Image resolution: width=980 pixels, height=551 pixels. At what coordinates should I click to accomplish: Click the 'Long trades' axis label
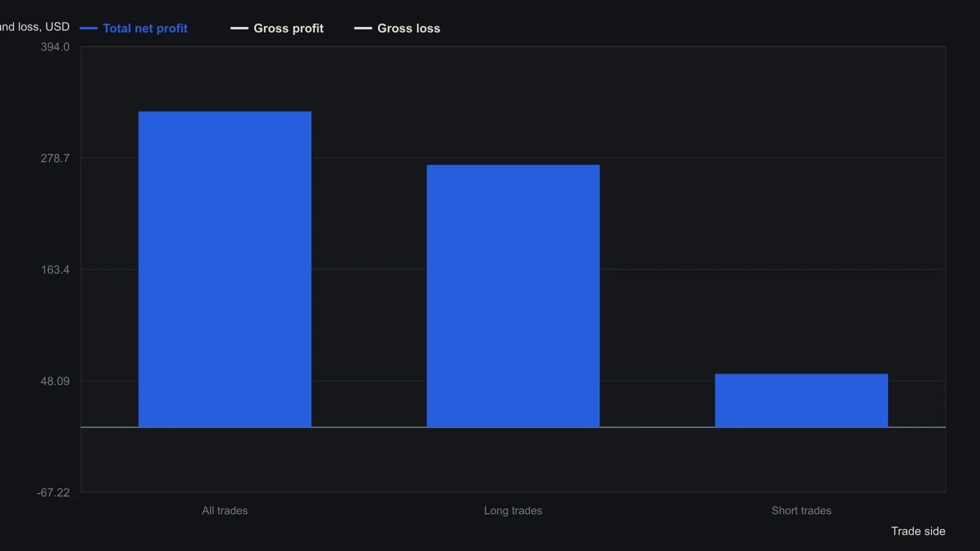click(513, 511)
